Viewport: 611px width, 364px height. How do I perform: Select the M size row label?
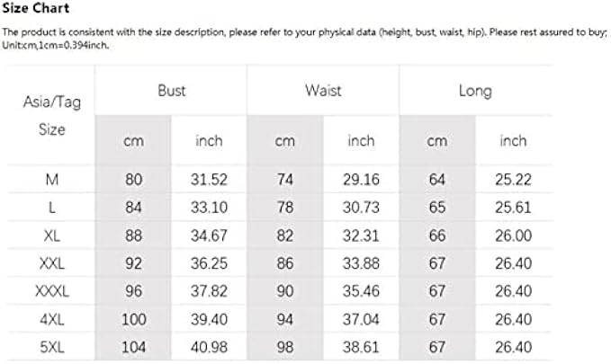tap(51, 180)
